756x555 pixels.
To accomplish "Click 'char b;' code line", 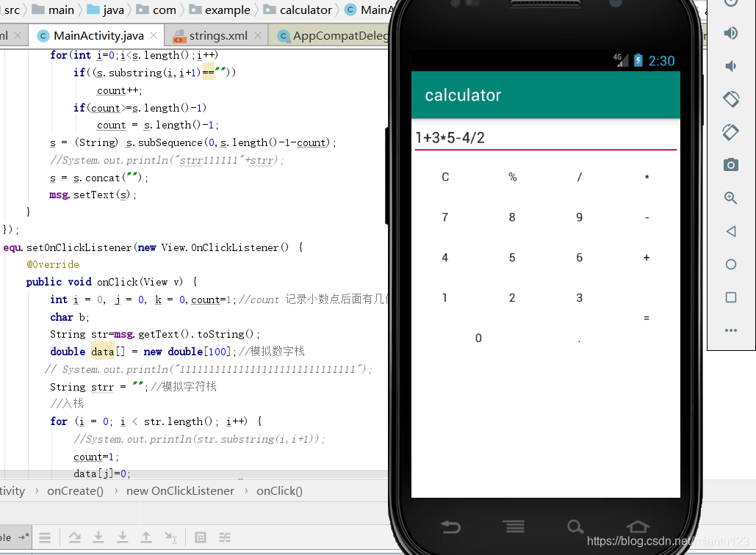I will 69,317.
